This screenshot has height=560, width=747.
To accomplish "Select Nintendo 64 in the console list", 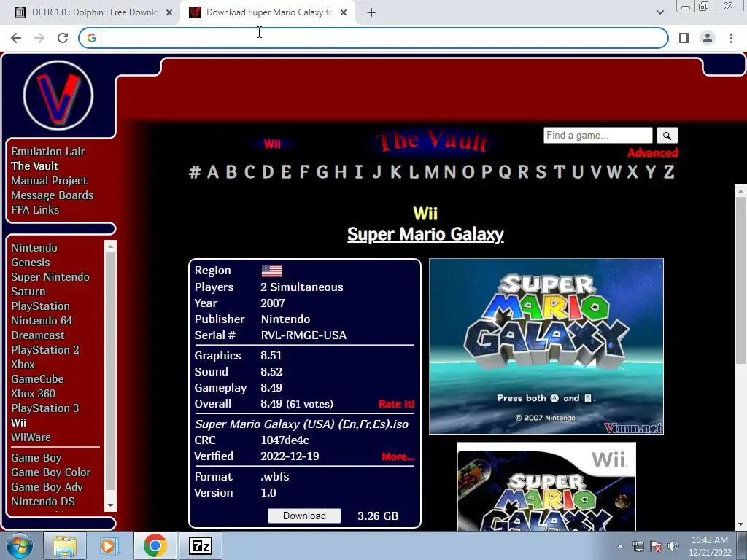I will point(42,321).
